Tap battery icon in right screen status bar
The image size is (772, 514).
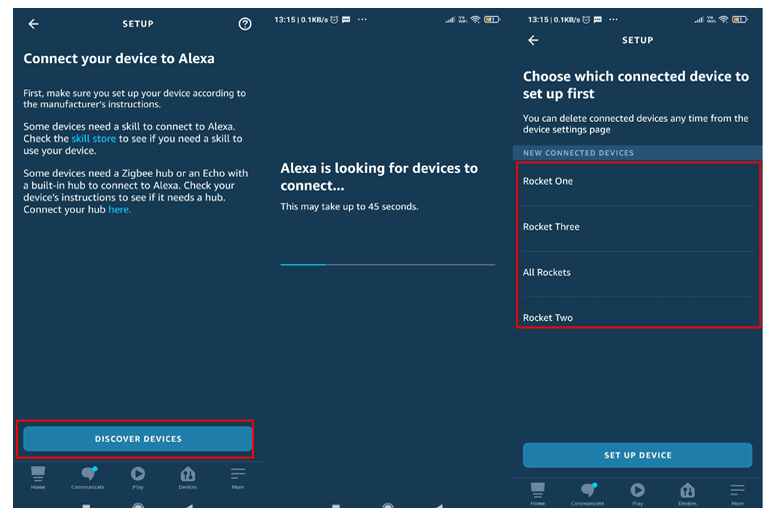(740, 20)
